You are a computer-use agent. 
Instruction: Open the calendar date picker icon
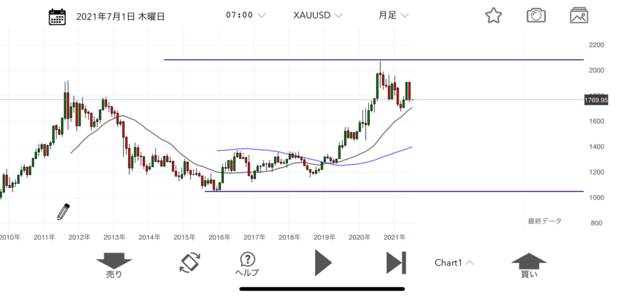58,16
